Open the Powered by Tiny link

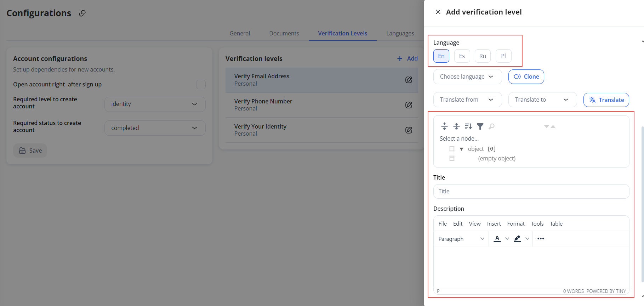coord(606,291)
